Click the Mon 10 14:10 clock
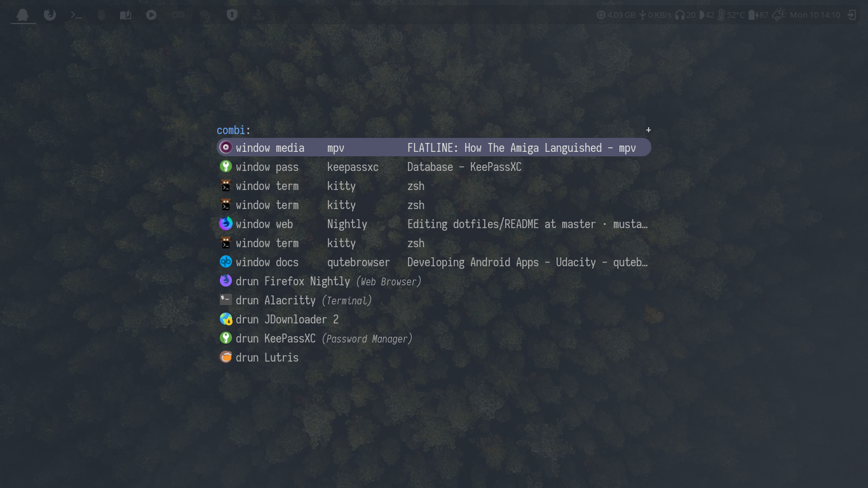 (815, 15)
